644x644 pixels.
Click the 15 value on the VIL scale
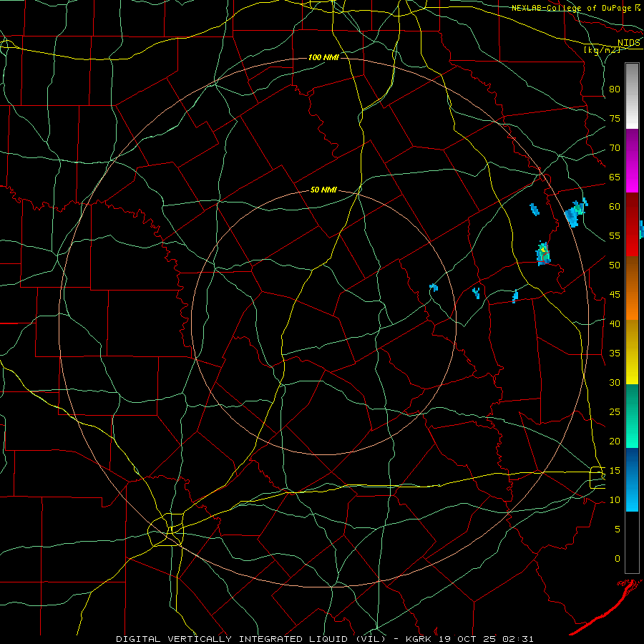[615, 471]
